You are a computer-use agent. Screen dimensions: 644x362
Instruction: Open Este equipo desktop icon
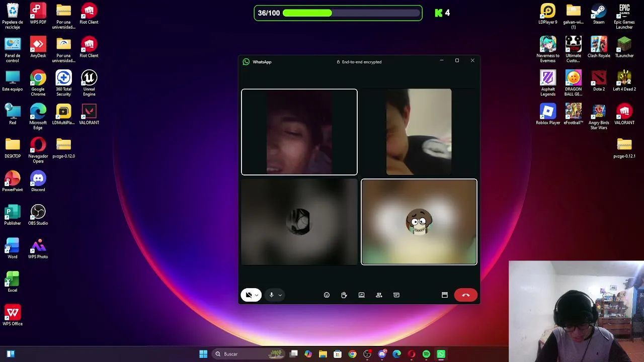coord(13,80)
